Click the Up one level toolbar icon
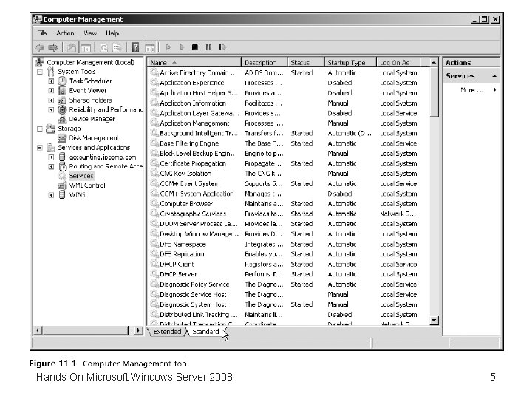This screenshot has height=399, width=532. [71, 47]
